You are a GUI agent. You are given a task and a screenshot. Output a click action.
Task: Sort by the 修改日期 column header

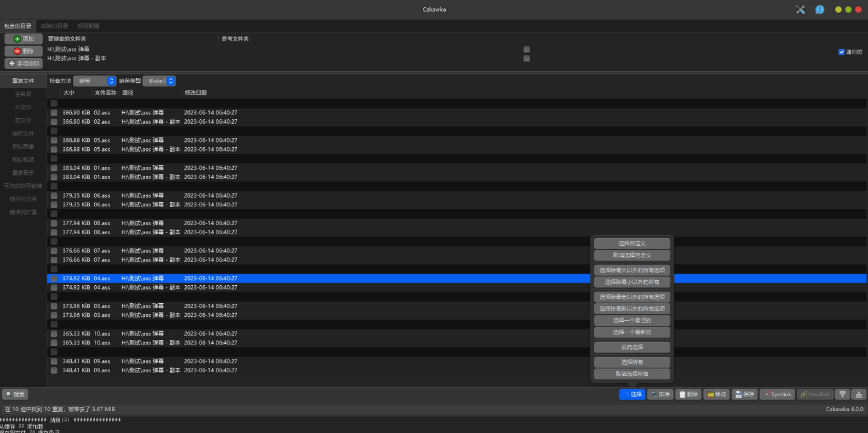point(196,93)
